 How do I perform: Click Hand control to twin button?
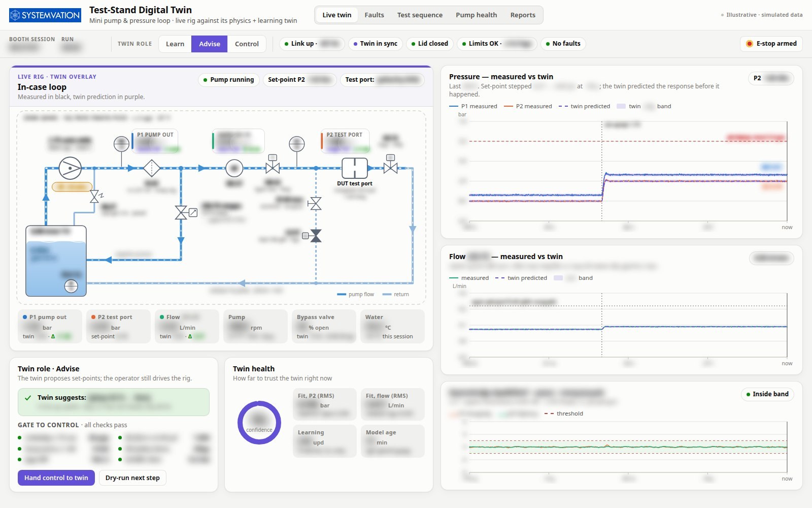[56, 478]
